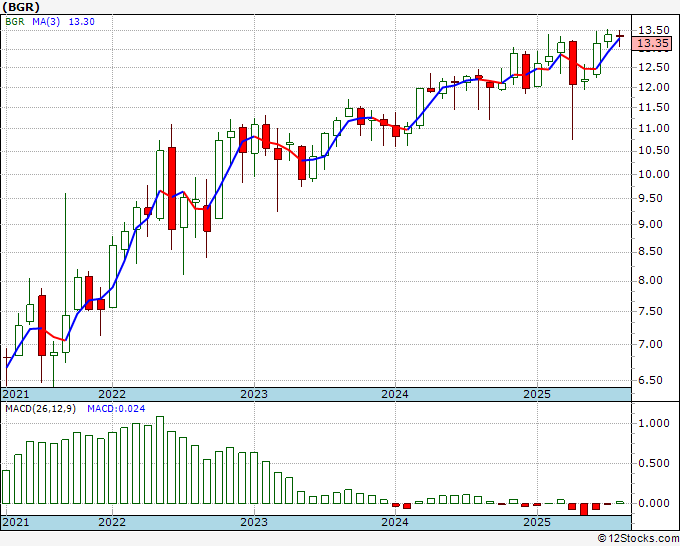Click the 10.50 price axis label

click(x=654, y=150)
